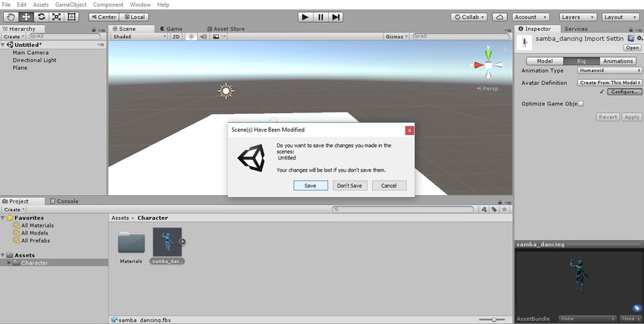Click Cancel in the dialog
The image size is (644, 324).
point(389,185)
